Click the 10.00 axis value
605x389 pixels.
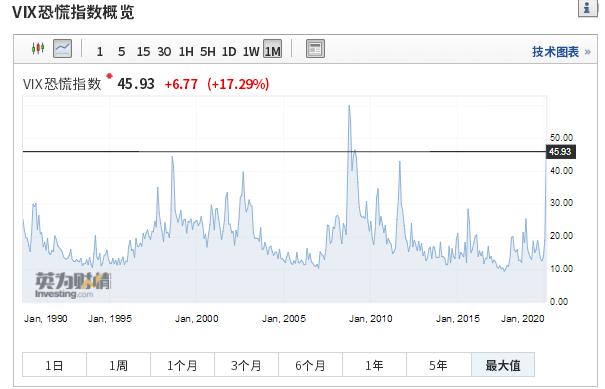click(561, 269)
